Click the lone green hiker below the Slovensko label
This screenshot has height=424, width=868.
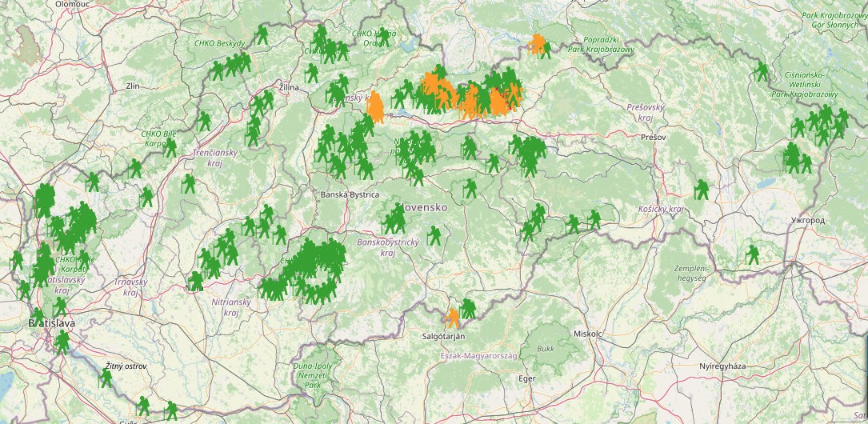(434, 235)
